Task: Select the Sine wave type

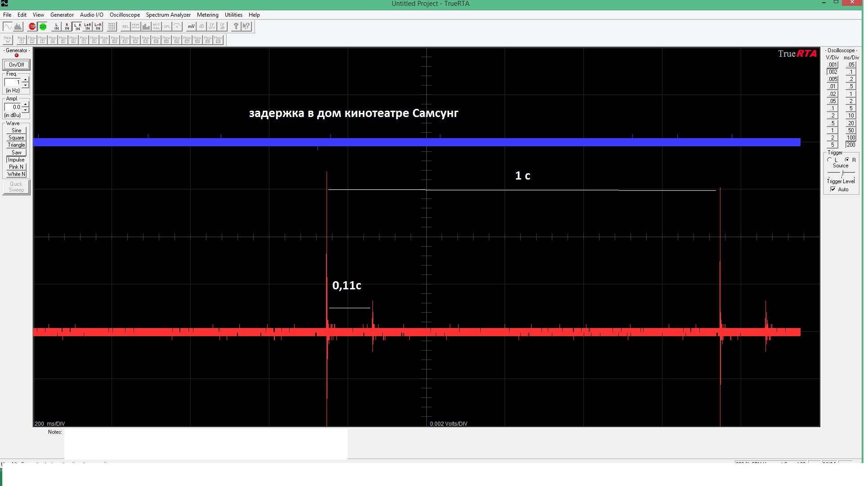Action: [16, 130]
